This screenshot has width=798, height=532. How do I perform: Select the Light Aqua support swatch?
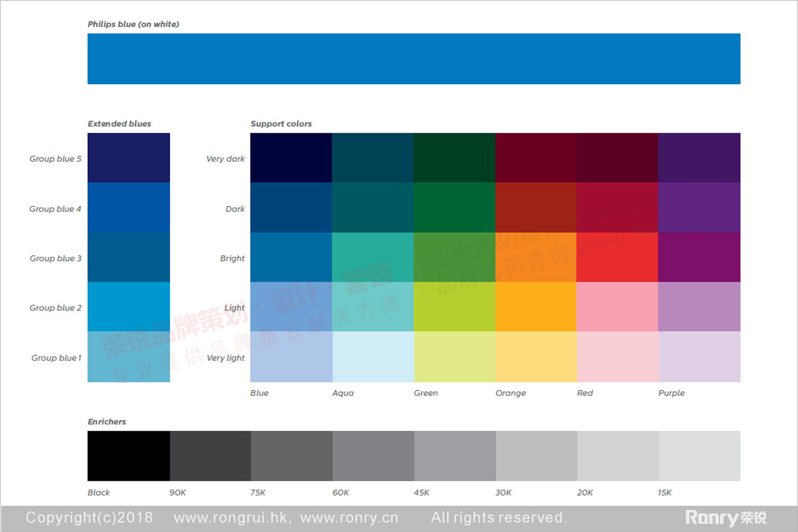click(x=373, y=306)
